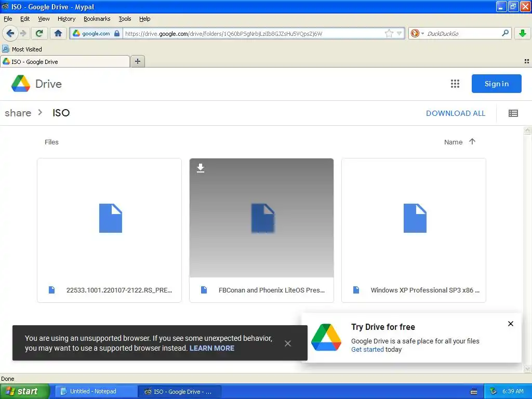
Task: Open downloads with the green arrow icon
Action: tap(523, 33)
